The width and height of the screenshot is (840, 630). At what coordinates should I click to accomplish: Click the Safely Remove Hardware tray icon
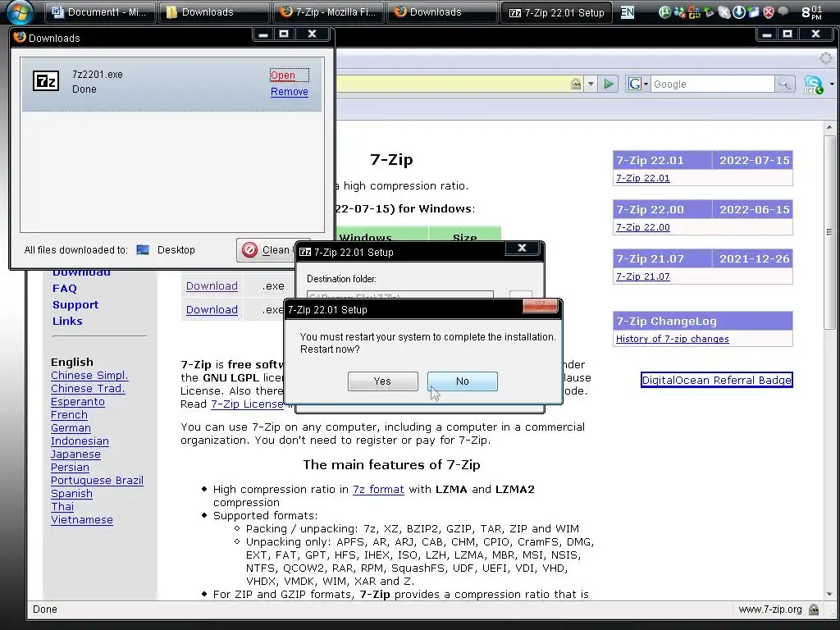[x=709, y=11]
